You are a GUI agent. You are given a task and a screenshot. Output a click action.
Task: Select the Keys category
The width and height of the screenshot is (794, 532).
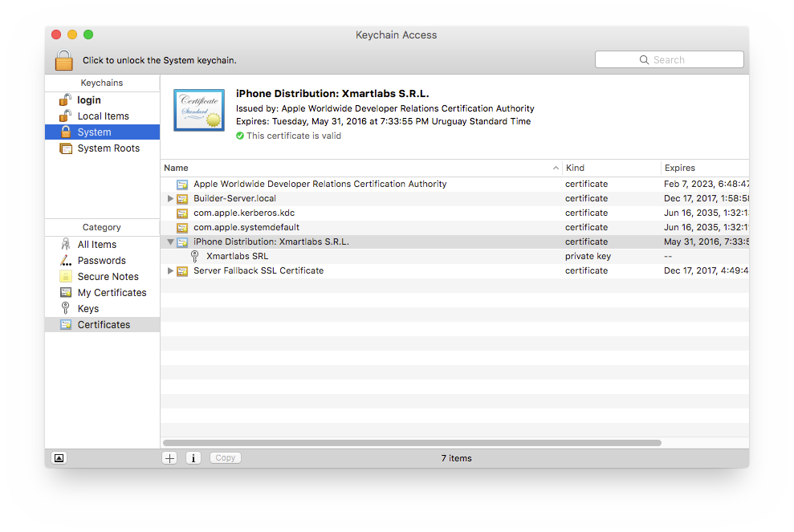point(88,309)
